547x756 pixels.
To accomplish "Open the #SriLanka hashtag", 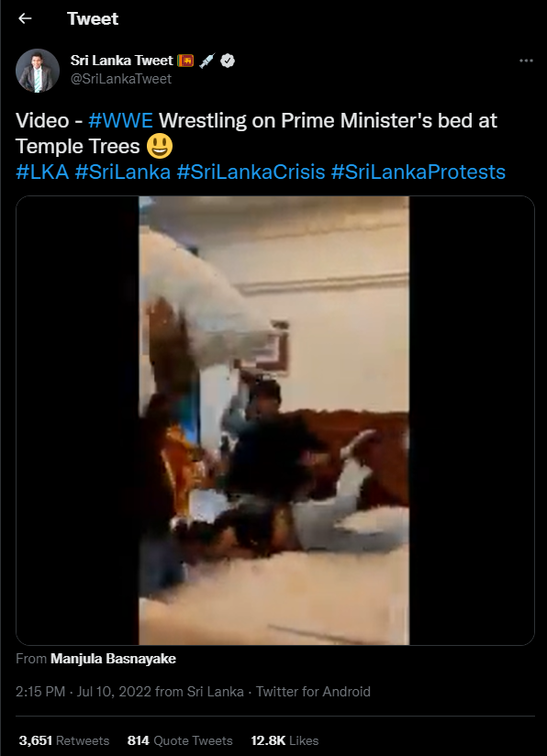I will tap(123, 172).
